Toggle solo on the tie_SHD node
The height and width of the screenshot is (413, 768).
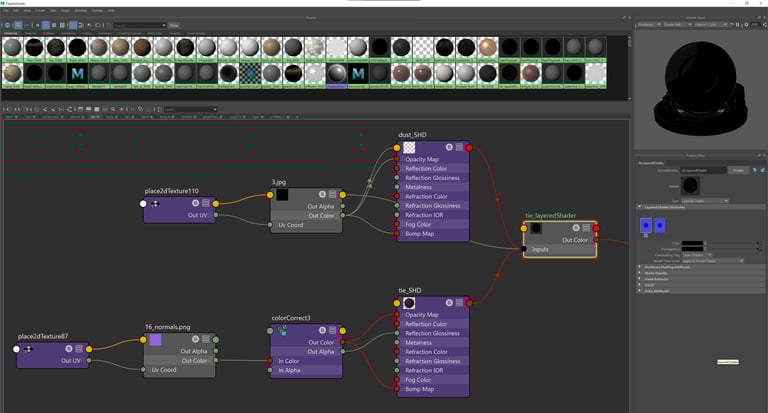pyautogui.click(x=449, y=303)
